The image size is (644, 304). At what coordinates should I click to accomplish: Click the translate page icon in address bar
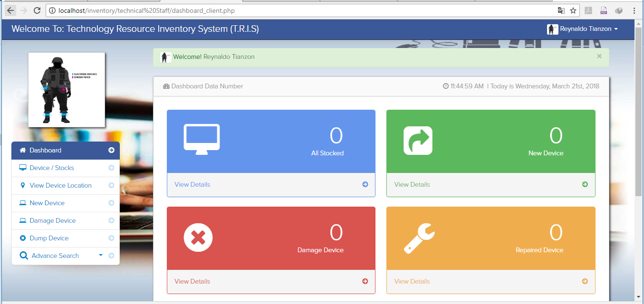tap(561, 10)
